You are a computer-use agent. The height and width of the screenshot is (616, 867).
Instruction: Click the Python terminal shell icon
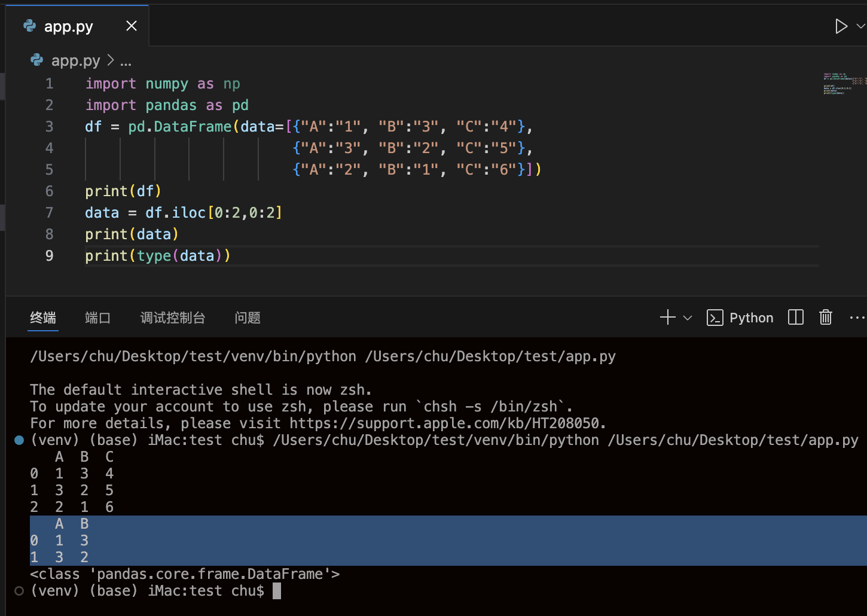click(x=715, y=318)
